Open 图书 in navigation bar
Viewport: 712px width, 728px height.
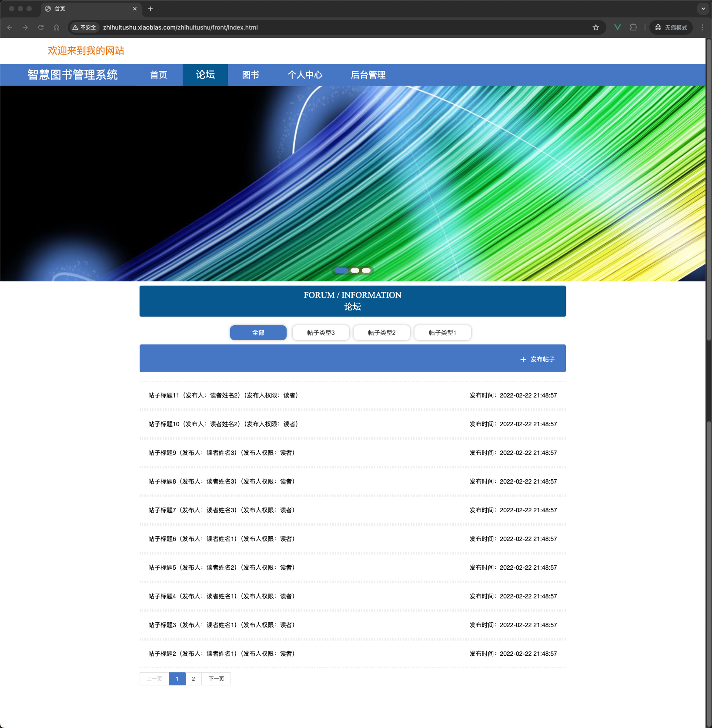click(251, 75)
